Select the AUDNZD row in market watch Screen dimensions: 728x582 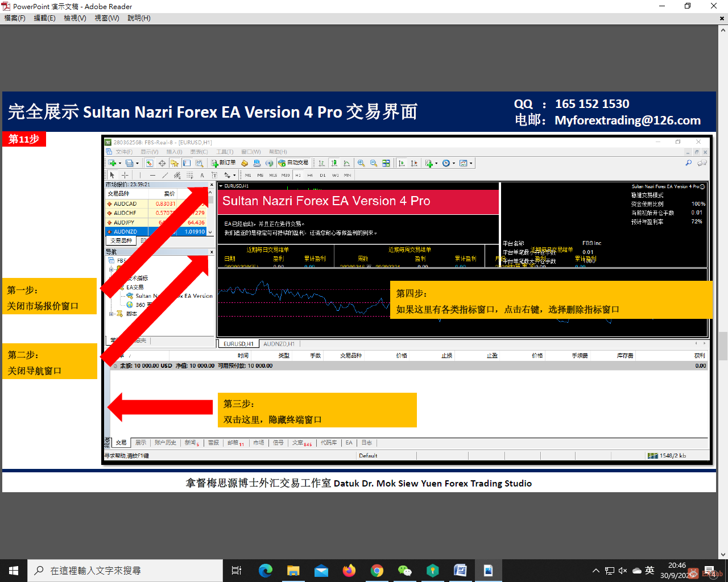156,232
